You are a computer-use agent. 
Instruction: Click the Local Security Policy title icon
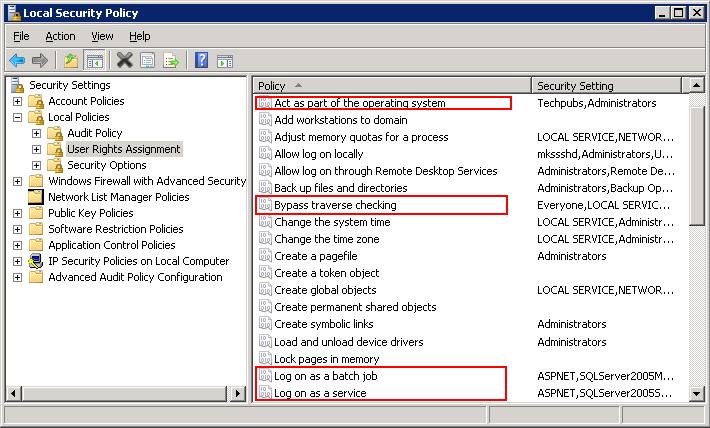(x=14, y=13)
